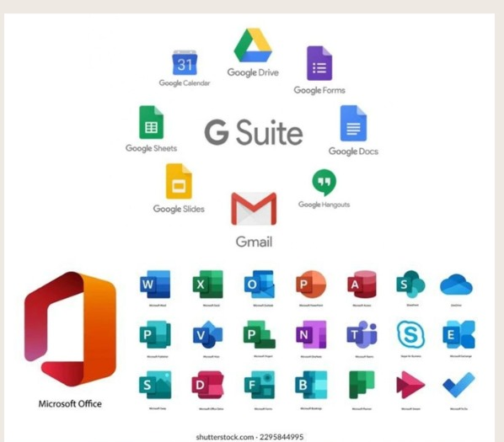Select the blue Google Docs icon
Viewport: 504px width, 442px height.
(353, 123)
